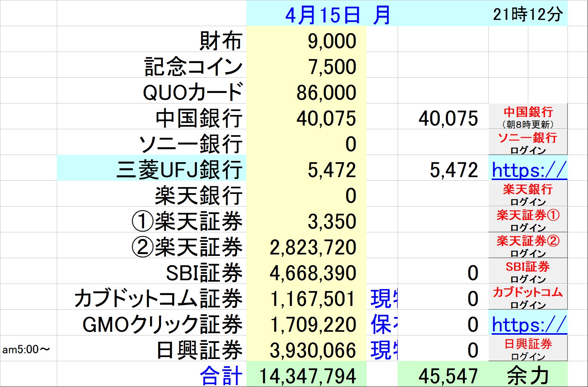Select the 45,547 余力 amount cell
588x387 pixels.
point(443,374)
